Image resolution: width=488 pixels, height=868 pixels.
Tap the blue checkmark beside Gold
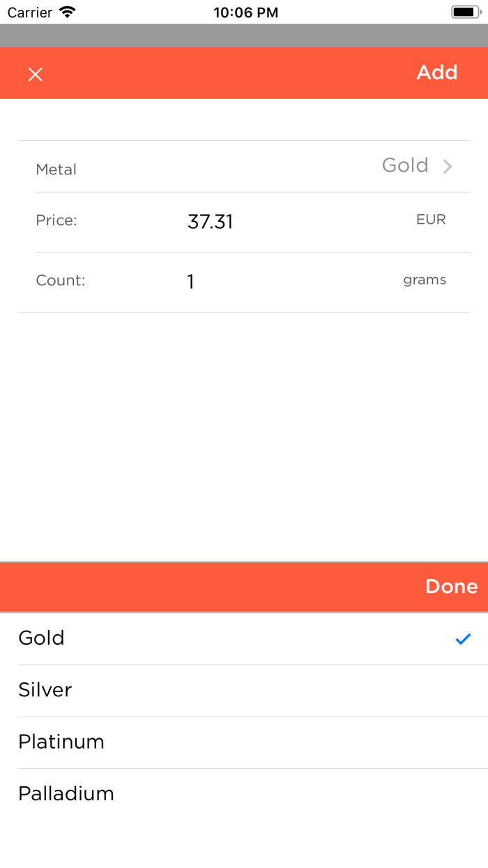click(x=463, y=638)
